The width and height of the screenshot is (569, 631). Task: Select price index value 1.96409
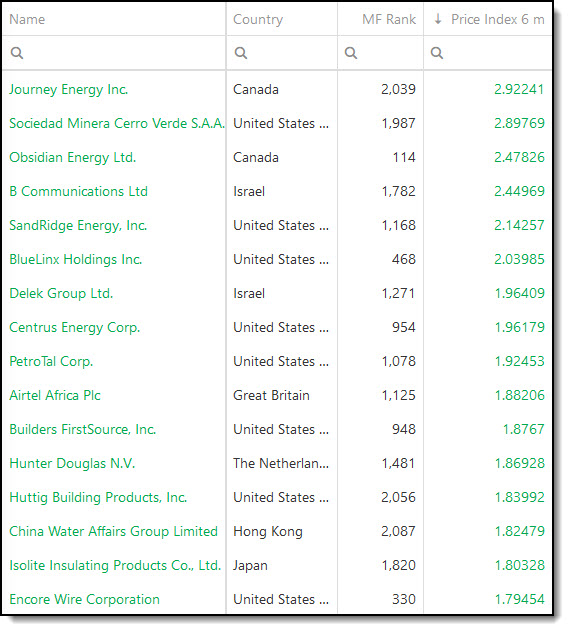(520, 293)
